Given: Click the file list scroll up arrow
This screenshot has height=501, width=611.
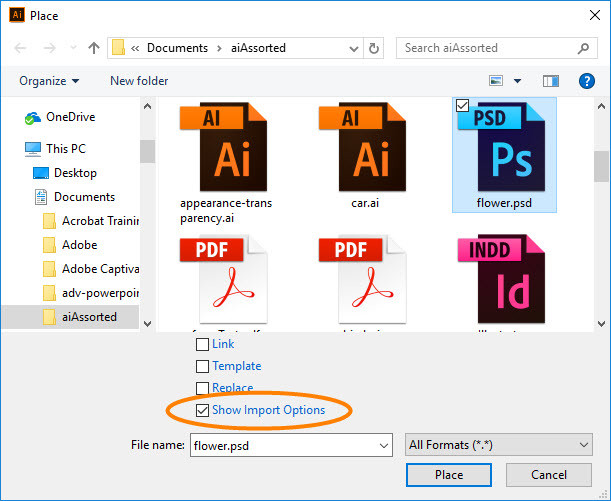Looking at the screenshot, I should tap(601, 106).
